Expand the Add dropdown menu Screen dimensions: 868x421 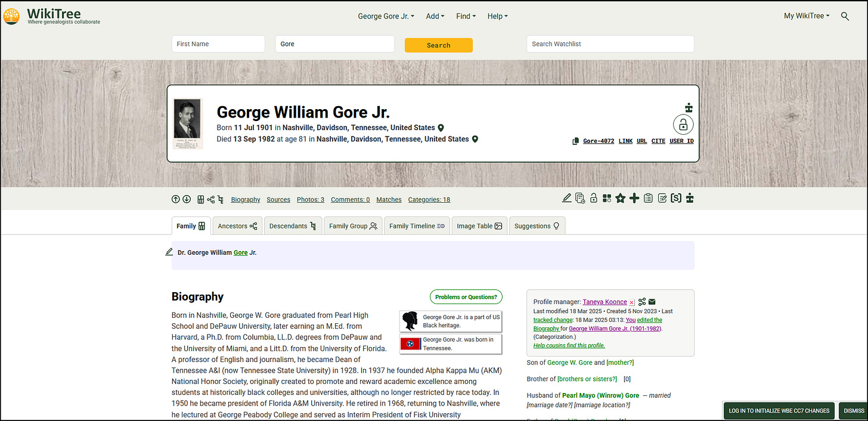(x=435, y=16)
